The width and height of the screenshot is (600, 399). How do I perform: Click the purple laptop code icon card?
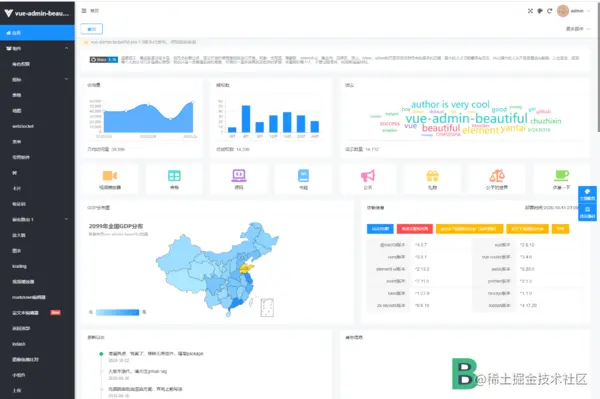click(239, 179)
